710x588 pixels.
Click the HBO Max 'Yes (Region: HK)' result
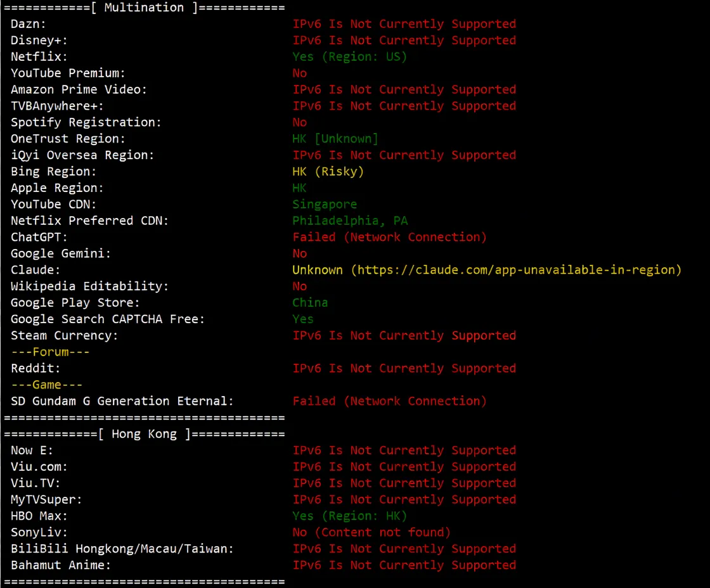(349, 516)
